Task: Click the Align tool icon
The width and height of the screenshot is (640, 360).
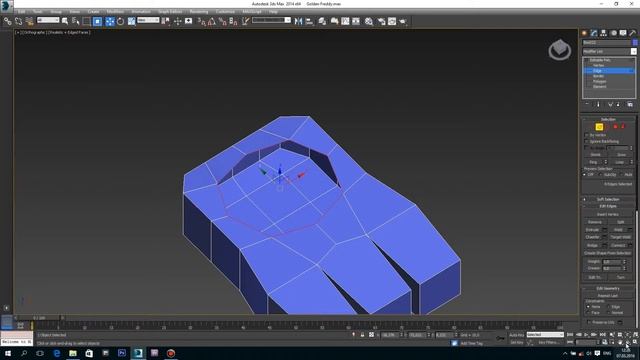Action: coord(309,21)
